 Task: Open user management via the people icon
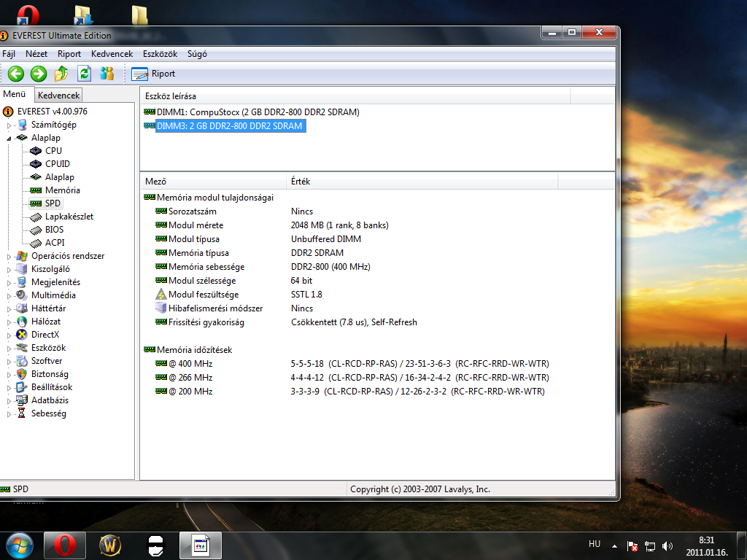(x=107, y=74)
